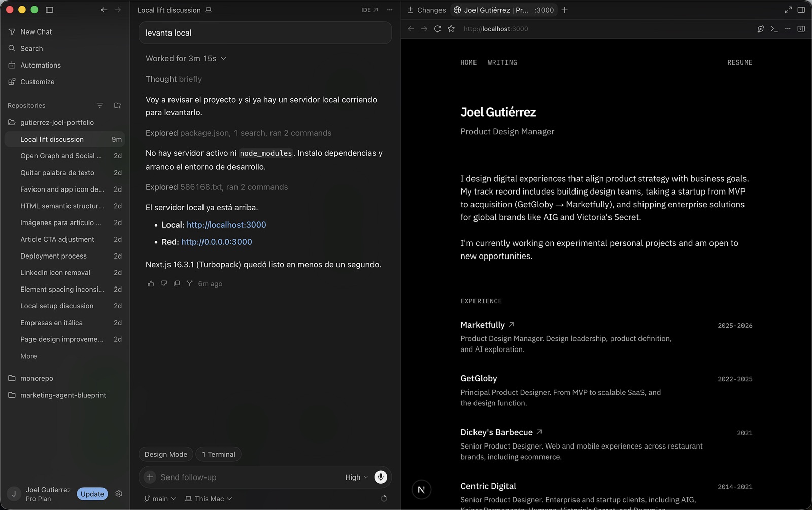Expand the marketing-agent-blueprint repository
812x510 pixels.
click(64, 395)
